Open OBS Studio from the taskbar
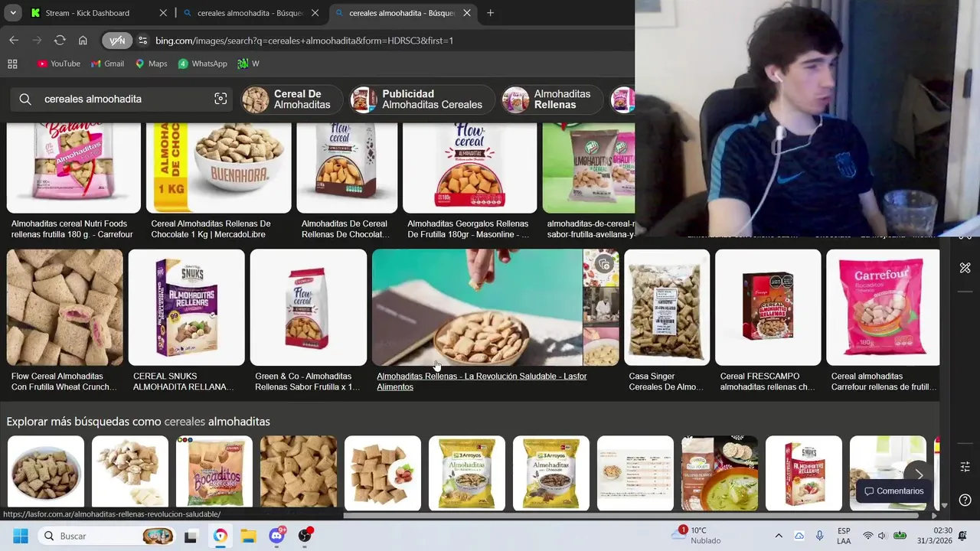 pyautogui.click(x=305, y=536)
